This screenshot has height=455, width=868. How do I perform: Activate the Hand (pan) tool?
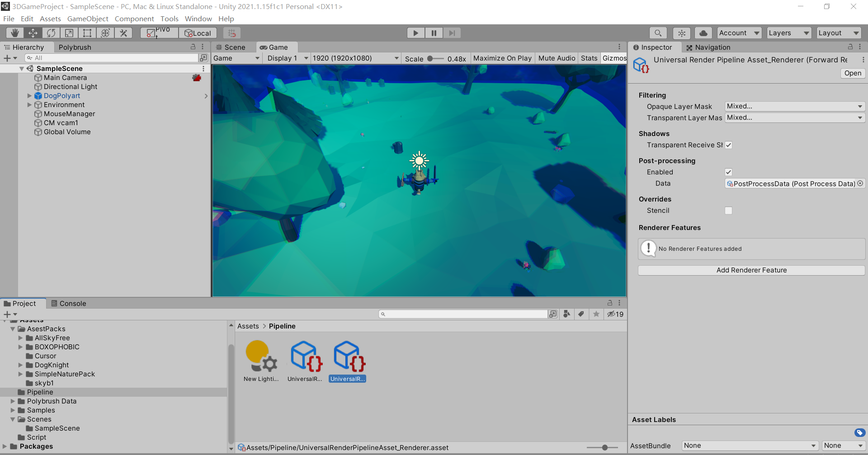(14, 33)
